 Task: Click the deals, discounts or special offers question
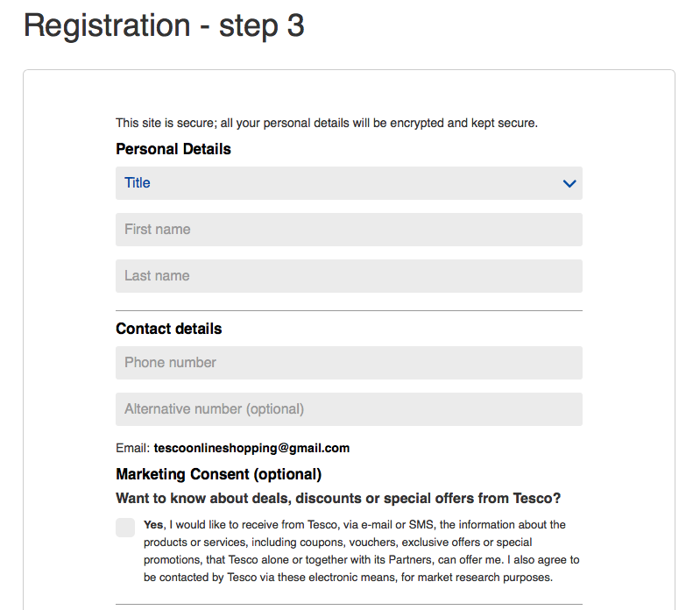[x=338, y=498]
